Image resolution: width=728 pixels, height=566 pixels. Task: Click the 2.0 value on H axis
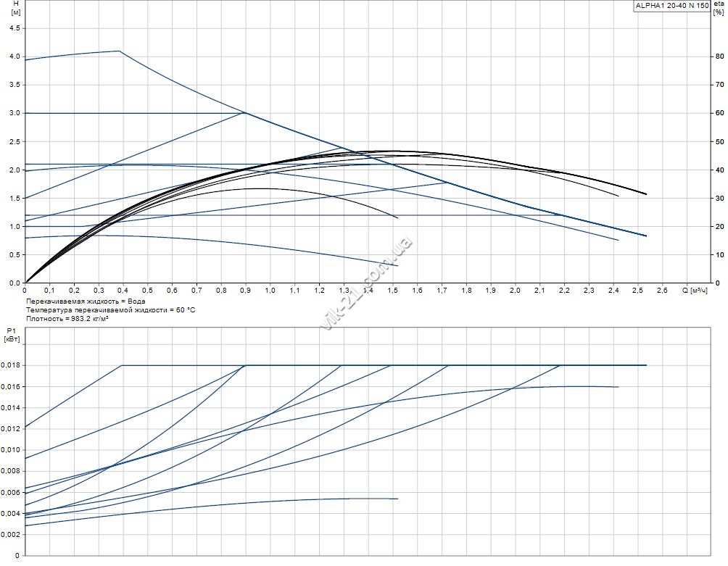(15, 170)
